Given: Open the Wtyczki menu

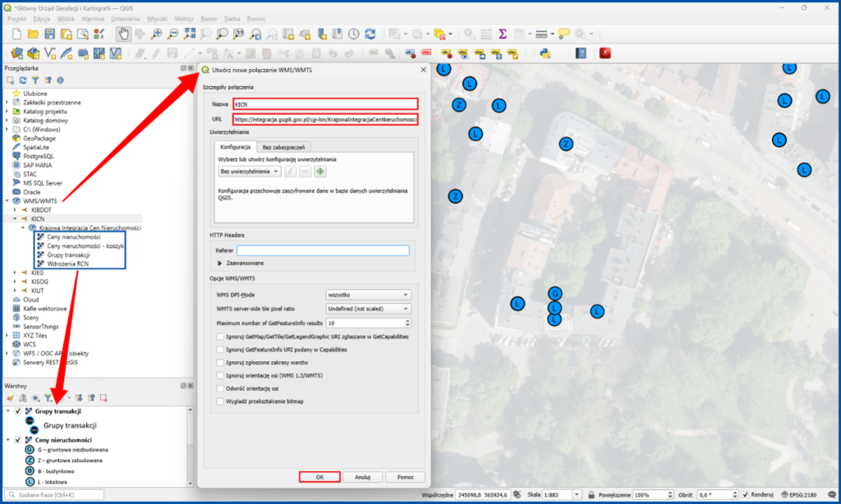Looking at the screenshot, I should click(157, 19).
